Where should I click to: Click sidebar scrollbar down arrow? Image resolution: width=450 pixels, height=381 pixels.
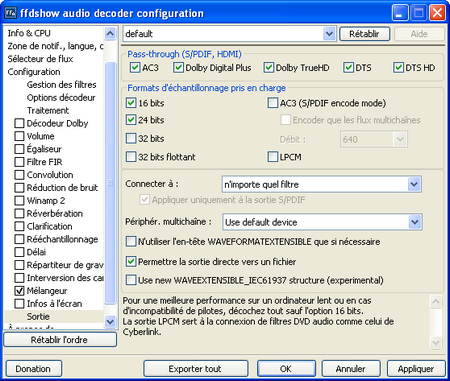[110, 322]
